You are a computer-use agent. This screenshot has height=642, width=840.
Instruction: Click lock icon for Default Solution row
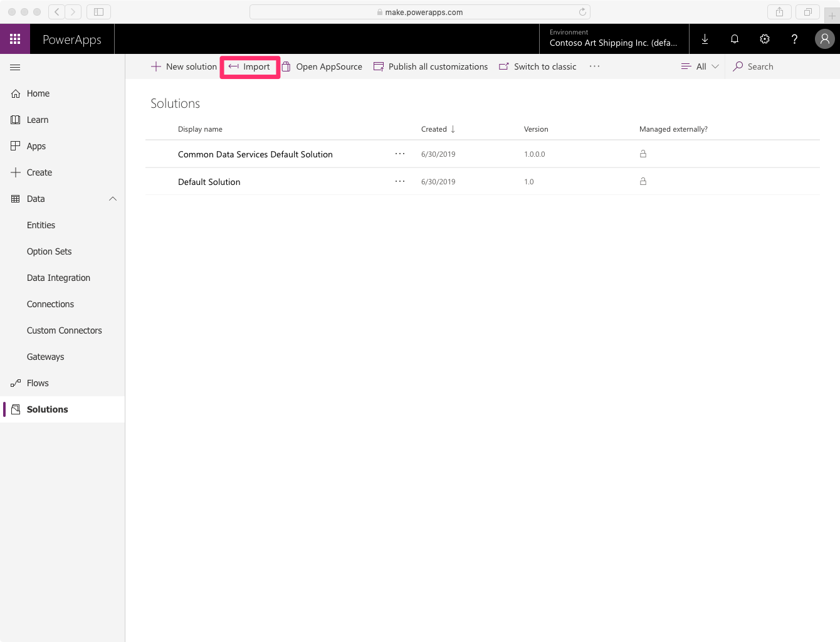click(x=643, y=181)
